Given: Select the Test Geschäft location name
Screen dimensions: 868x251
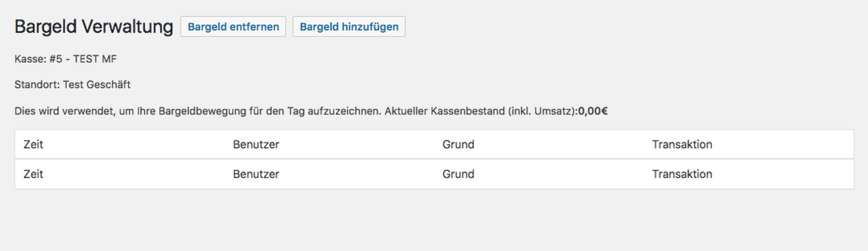Looking at the screenshot, I should click(x=97, y=85).
